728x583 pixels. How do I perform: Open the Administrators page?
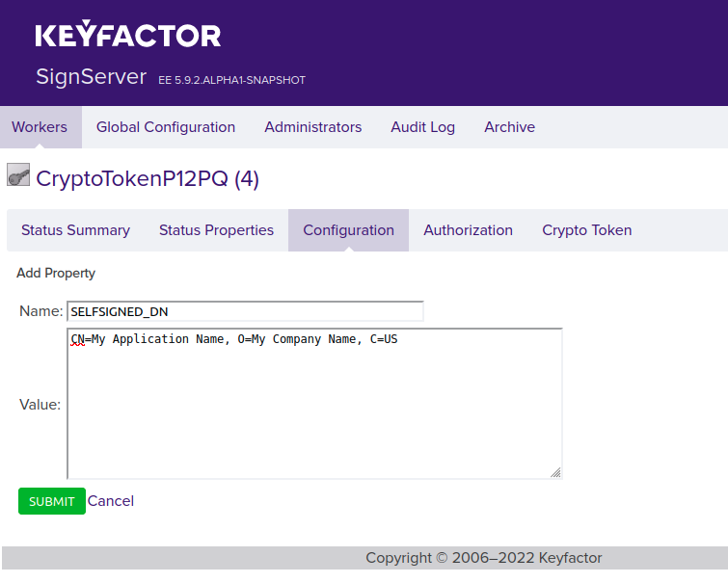point(312,127)
